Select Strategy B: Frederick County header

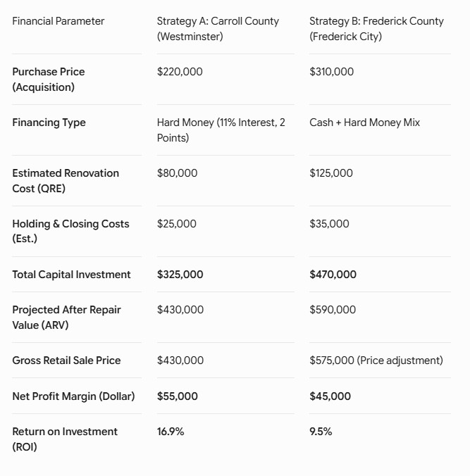(376, 29)
